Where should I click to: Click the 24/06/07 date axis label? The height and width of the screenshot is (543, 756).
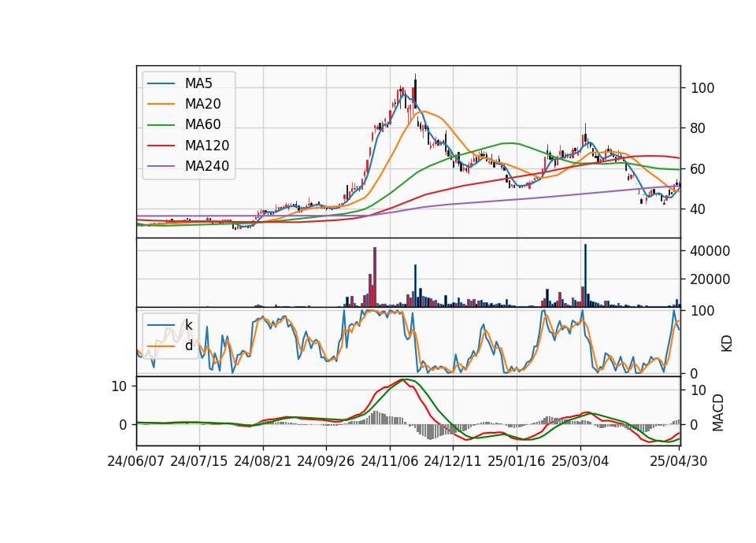click(x=136, y=461)
